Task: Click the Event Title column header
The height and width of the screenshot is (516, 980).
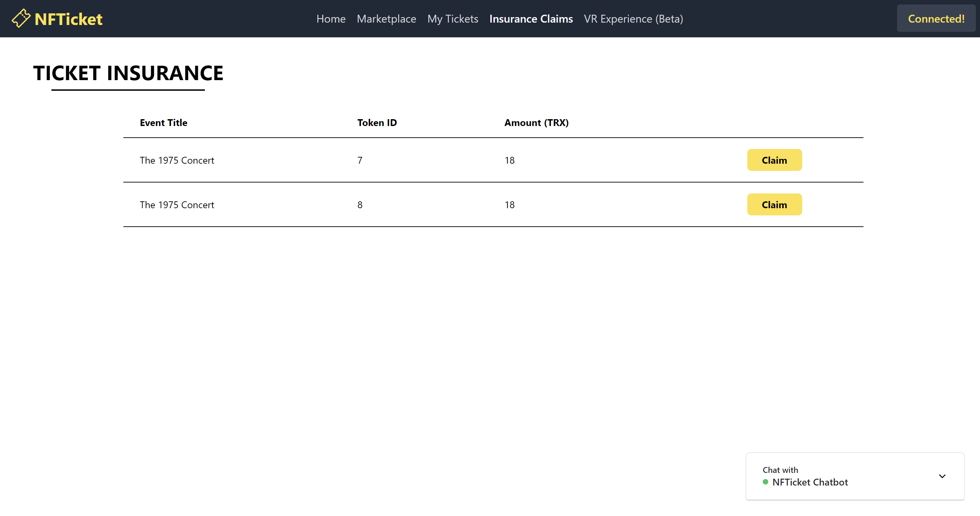Action: pos(163,123)
